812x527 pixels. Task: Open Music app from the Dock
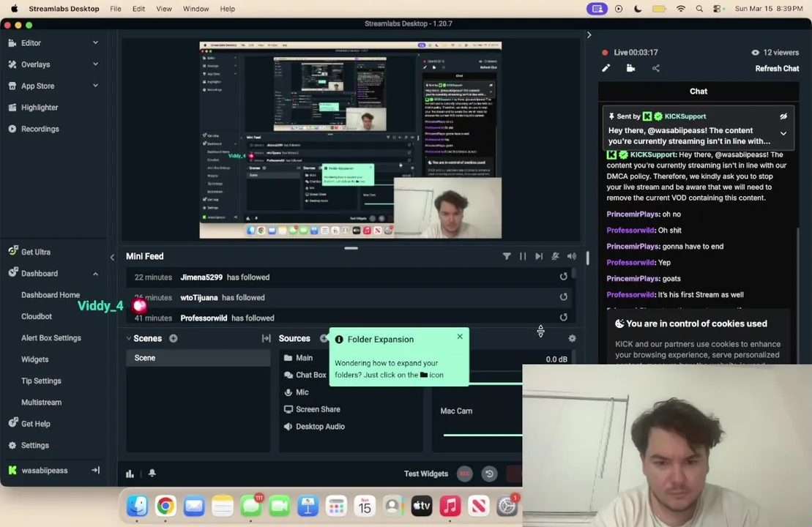coord(450,506)
